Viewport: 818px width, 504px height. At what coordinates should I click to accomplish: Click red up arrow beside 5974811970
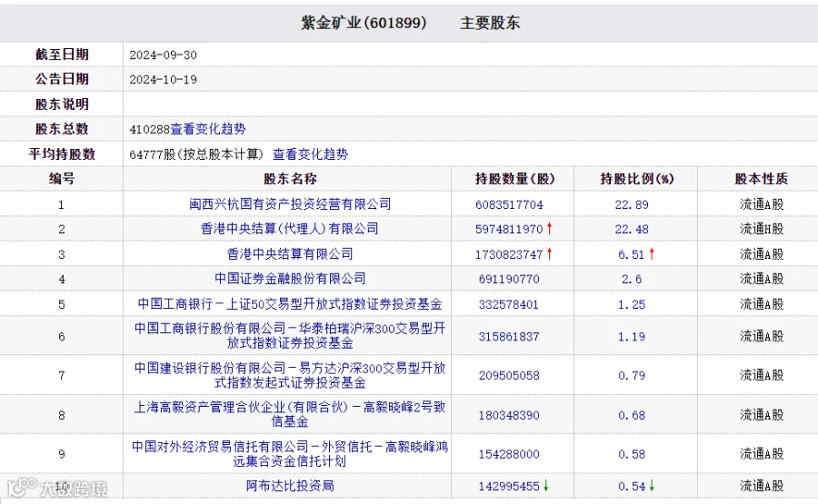tap(549, 228)
